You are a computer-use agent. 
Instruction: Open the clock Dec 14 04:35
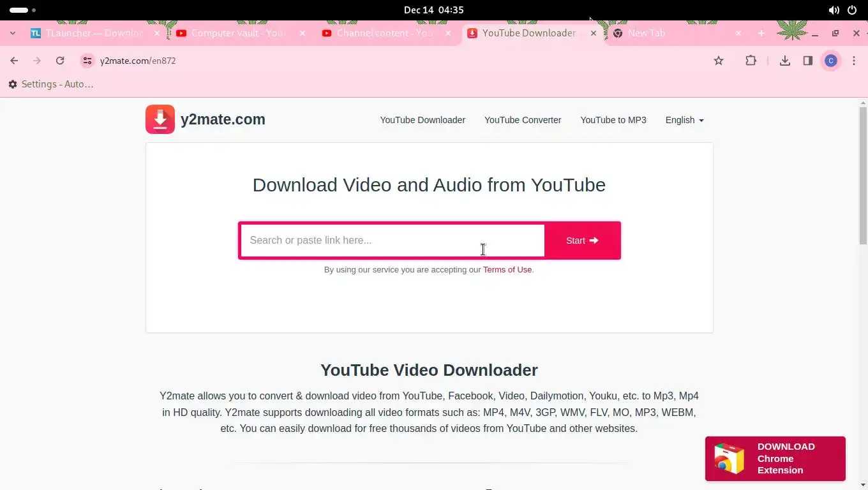pyautogui.click(x=434, y=10)
